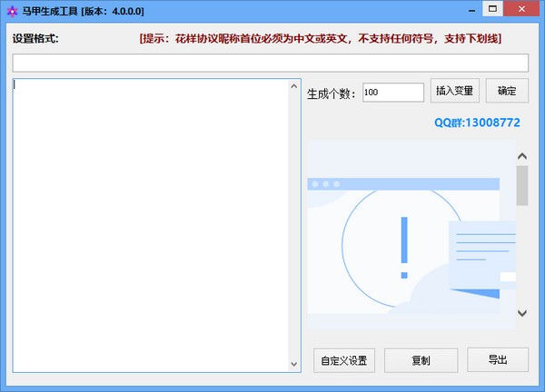Maximize the 马甲生成工具 window
The width and height of the screenshot is (545, 392).
pyautogui.click(x=492, y=10)
